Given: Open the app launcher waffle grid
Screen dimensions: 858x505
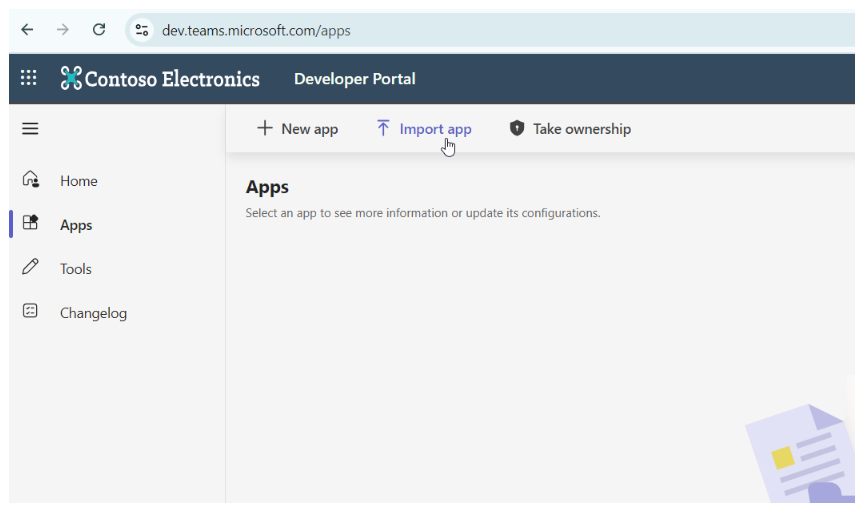Looking at the screenshot, I should click(x=28, y=78).
